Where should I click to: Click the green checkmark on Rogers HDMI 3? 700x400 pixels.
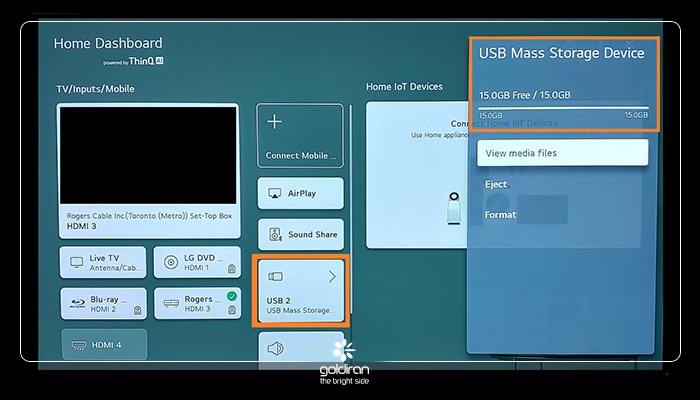click(232, 296)
